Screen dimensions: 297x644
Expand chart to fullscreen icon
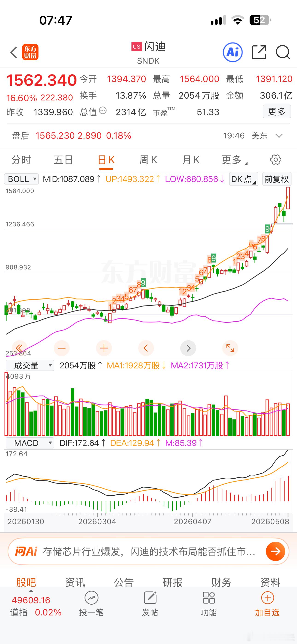[x=230, y=348]
